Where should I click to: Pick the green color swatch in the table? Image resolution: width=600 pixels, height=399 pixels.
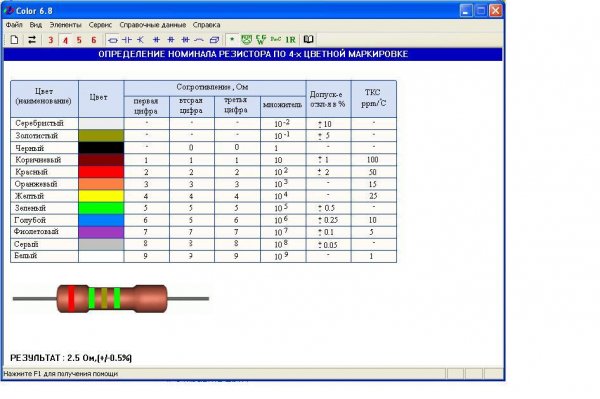(101, 208)
